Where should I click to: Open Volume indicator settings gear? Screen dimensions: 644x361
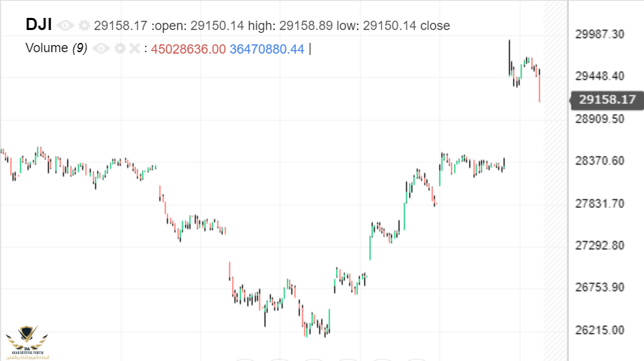(x=119, y=49)
